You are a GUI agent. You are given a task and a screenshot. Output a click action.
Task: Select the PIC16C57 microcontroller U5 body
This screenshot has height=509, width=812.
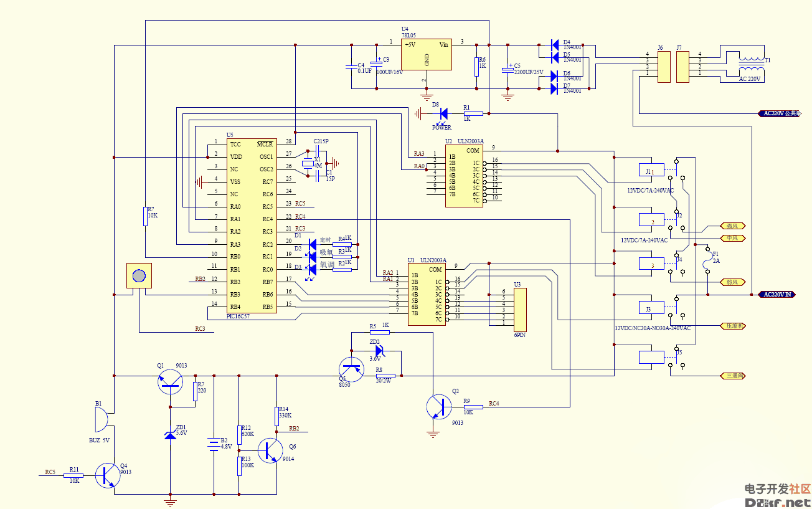(251, 226)
